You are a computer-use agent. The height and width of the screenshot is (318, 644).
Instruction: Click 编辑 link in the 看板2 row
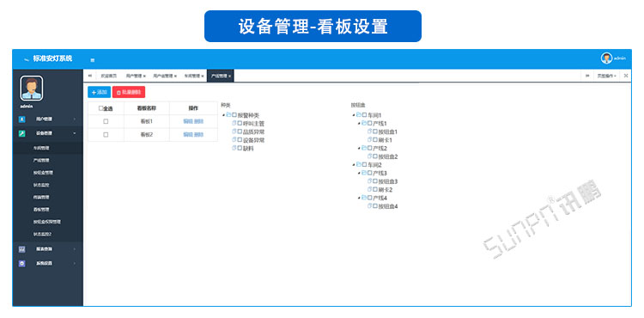(x=188, y=135)
